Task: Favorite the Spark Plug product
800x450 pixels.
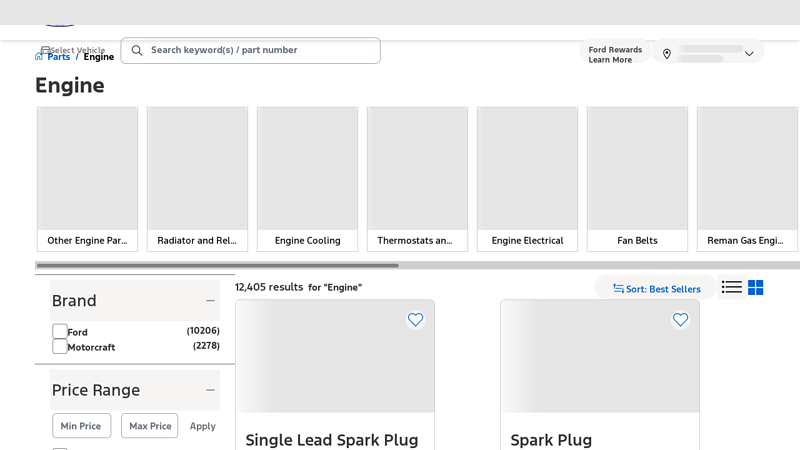Action: tap(680, 320)
